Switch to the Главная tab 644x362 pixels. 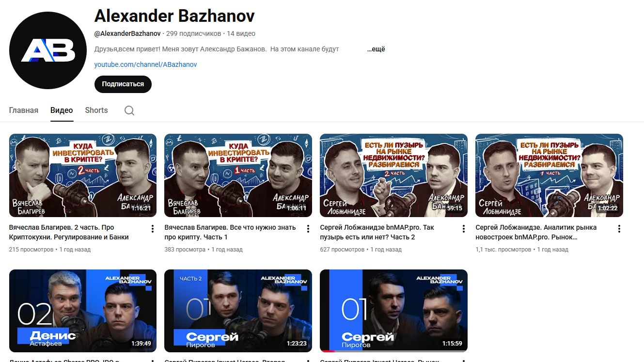(x=24, y=110)
